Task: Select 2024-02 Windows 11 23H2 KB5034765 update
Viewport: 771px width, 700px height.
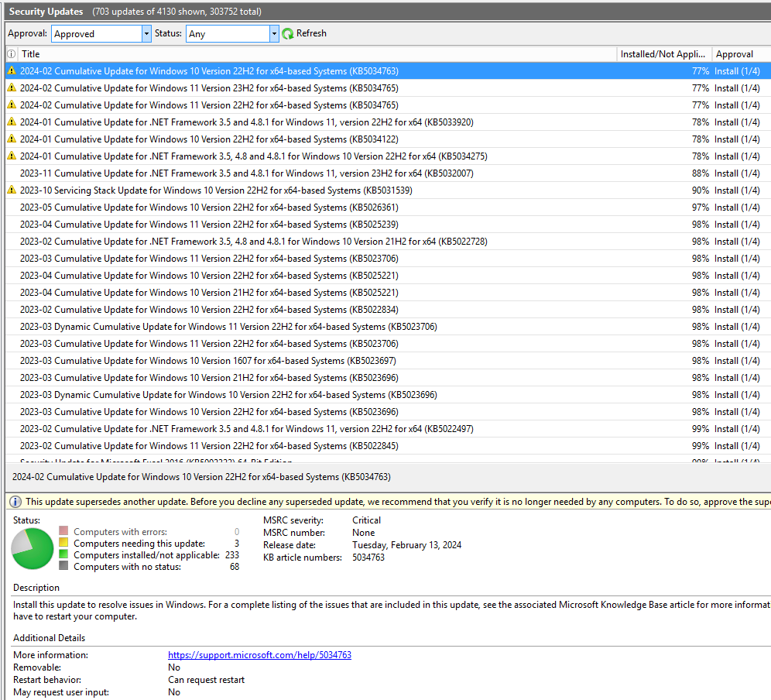Action: tap(388, 88)
